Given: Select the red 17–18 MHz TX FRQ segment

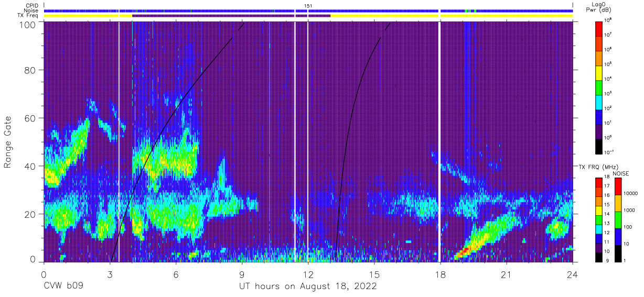Looking at the screenshot, I should pos(599,182).
